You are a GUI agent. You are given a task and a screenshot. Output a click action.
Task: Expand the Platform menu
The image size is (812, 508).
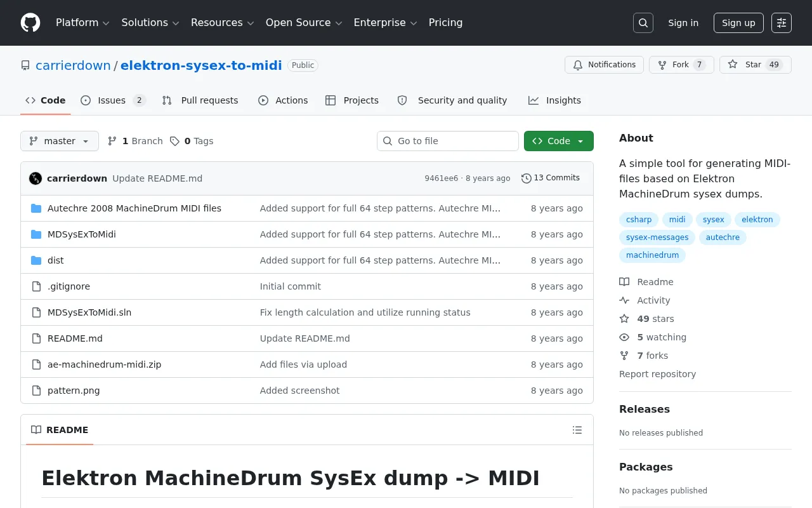tap(82, 23)
